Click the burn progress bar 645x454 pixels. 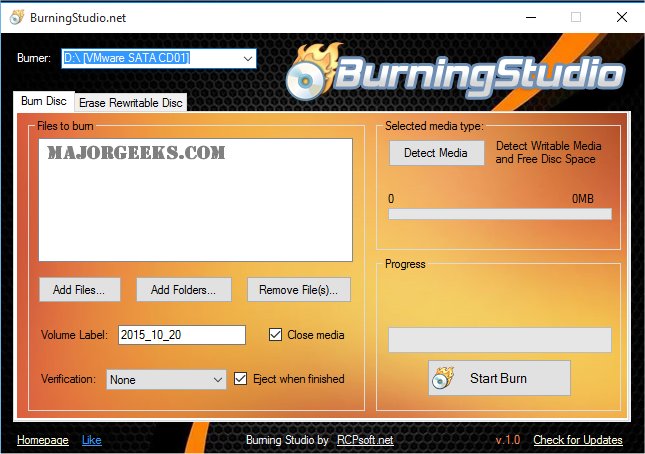point(500,340)
